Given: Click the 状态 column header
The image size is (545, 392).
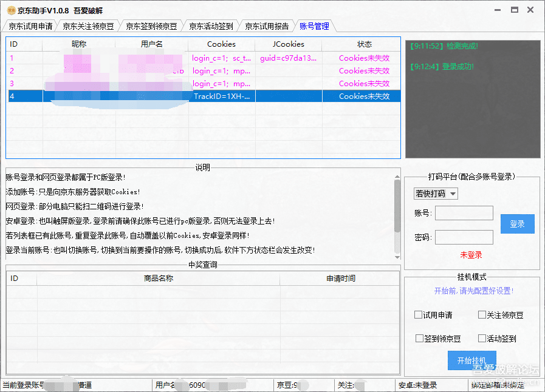Looking at the screenshot, I should point(361,44).
